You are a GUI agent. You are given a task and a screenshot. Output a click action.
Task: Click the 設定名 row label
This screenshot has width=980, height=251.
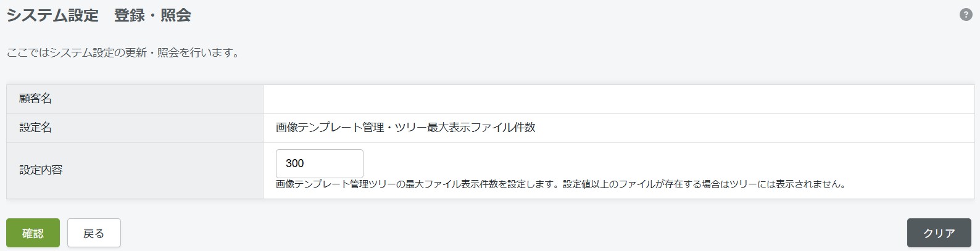point(36,128)
